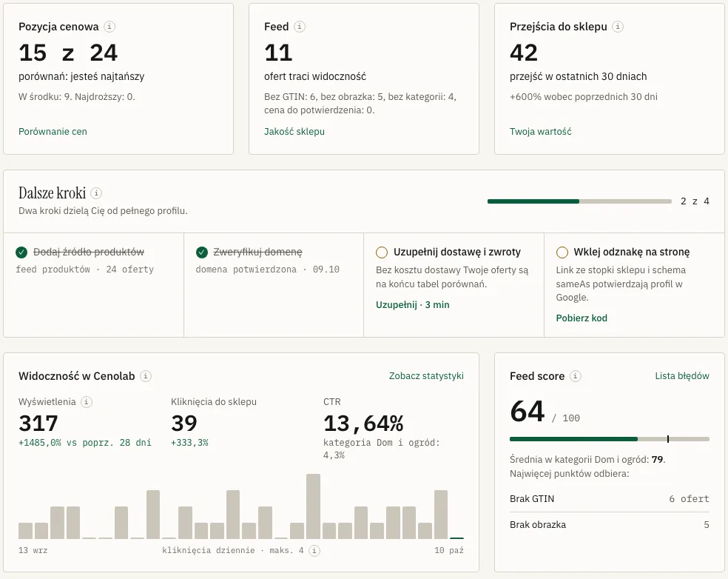Screen dimensions: 728x579
Task: Click Pobierz kod link
Action: click(x=582, y=318)
